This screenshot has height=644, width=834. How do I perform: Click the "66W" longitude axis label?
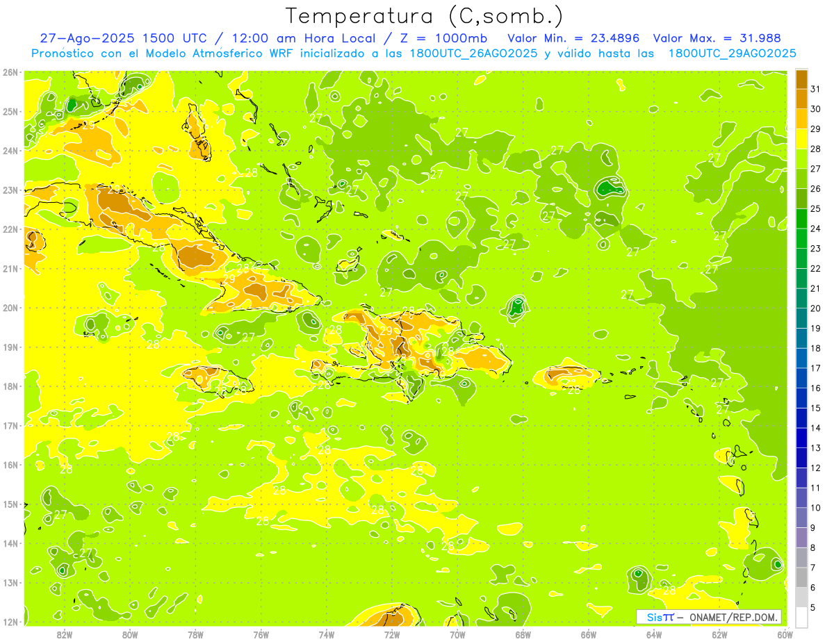[588, 634]
